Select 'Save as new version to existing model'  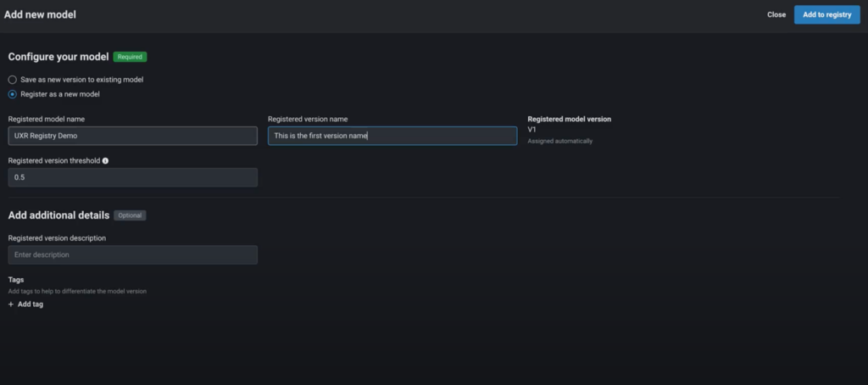coord(13,79)
